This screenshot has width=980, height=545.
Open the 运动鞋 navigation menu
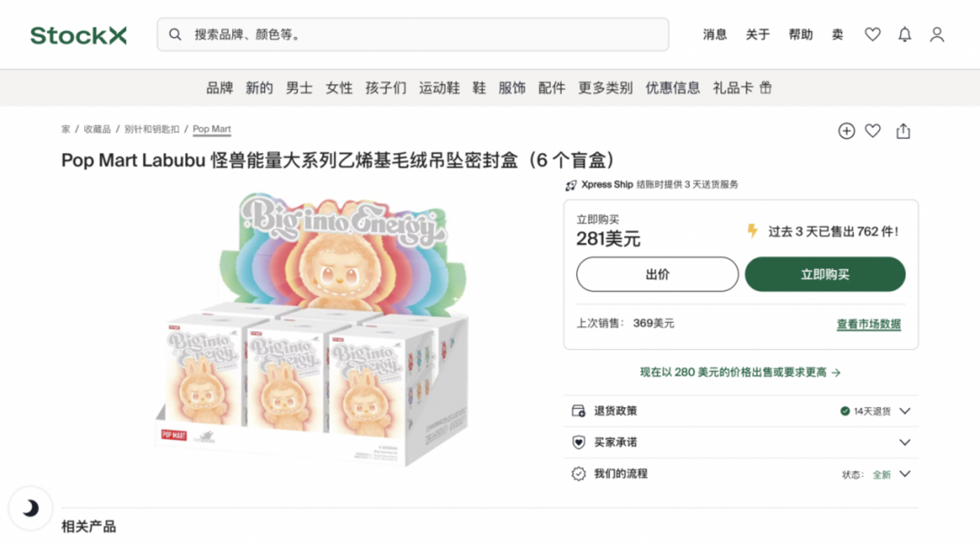[x=439, y=88]
